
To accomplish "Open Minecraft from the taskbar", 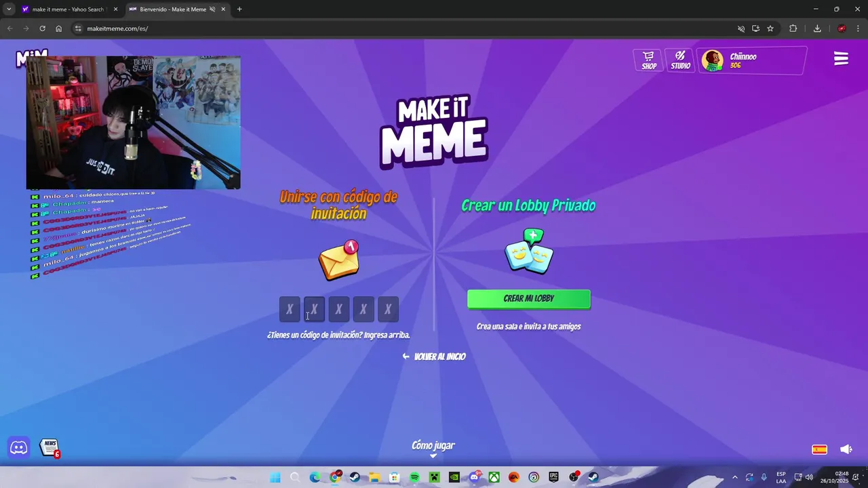I will click(435, 477).
